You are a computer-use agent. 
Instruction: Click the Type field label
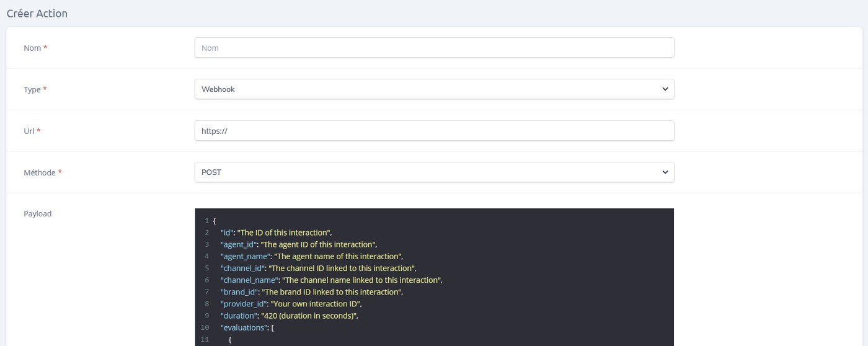(x=32, y=89)
